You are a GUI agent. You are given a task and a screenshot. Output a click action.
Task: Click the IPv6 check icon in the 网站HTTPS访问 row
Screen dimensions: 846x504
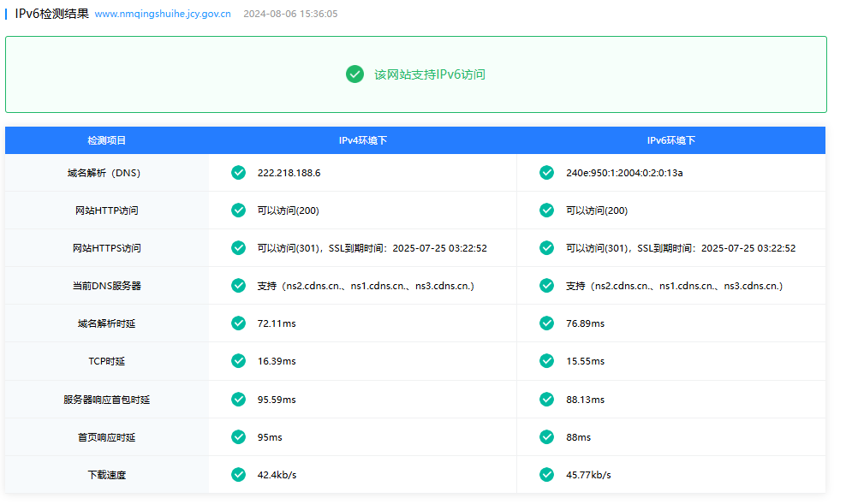coord(546,248)
